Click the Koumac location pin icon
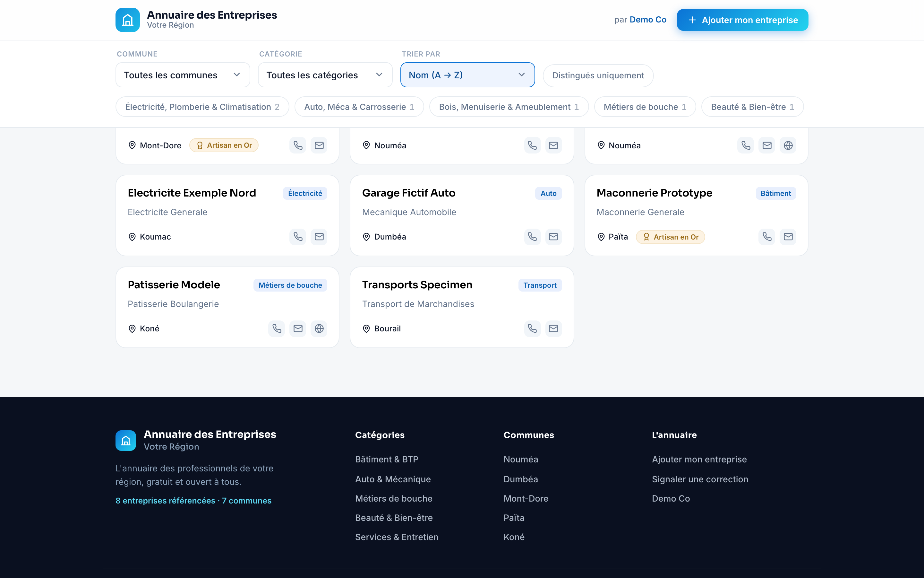This screenshot has height=578, width=924. click(x=132, y=237)
